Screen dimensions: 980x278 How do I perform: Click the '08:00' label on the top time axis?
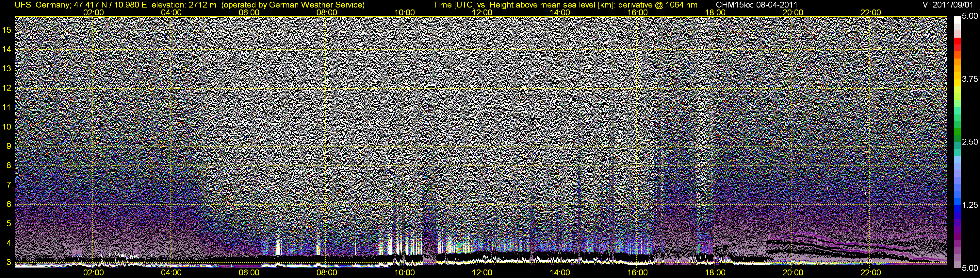point(327,12)
